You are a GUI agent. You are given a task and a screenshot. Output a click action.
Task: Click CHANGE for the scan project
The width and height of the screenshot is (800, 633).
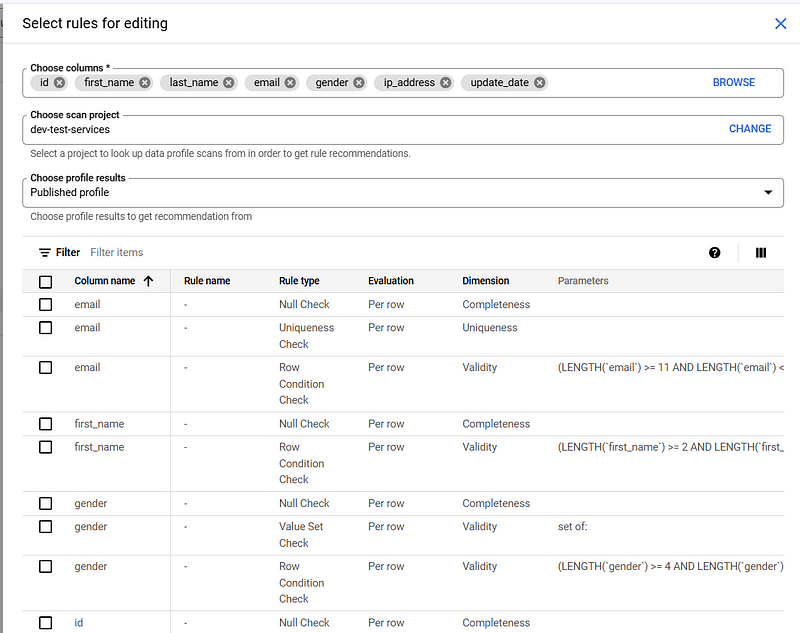[749, 129]
